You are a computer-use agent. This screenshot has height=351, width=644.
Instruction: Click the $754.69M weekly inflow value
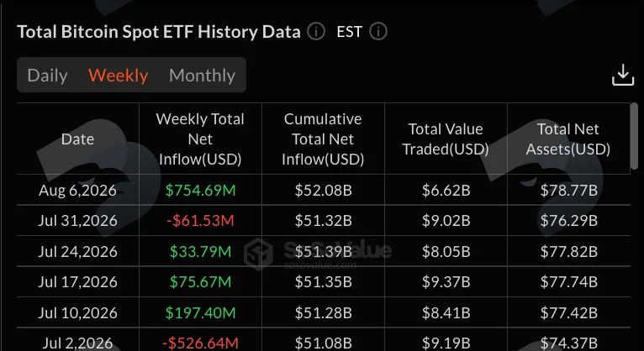point(200,191)
